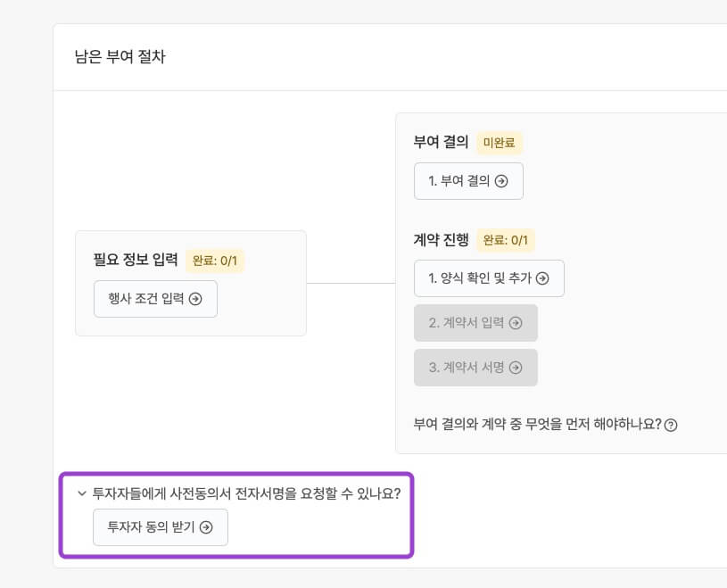
Task: Click the 남은 부여 절차 header
Action: [120, 57]
